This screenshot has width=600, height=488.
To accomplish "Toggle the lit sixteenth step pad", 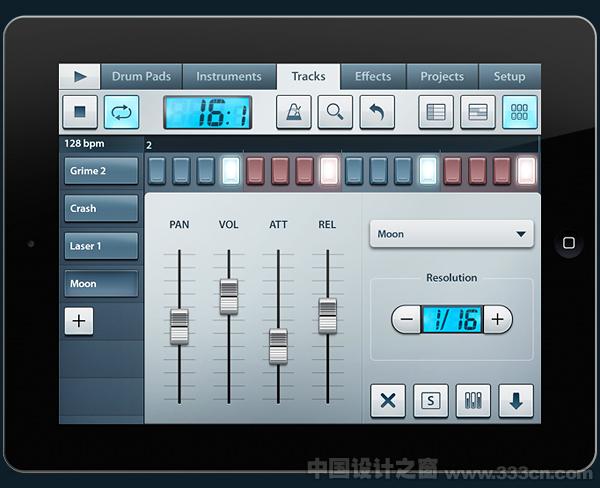I will tap(527, 171).
